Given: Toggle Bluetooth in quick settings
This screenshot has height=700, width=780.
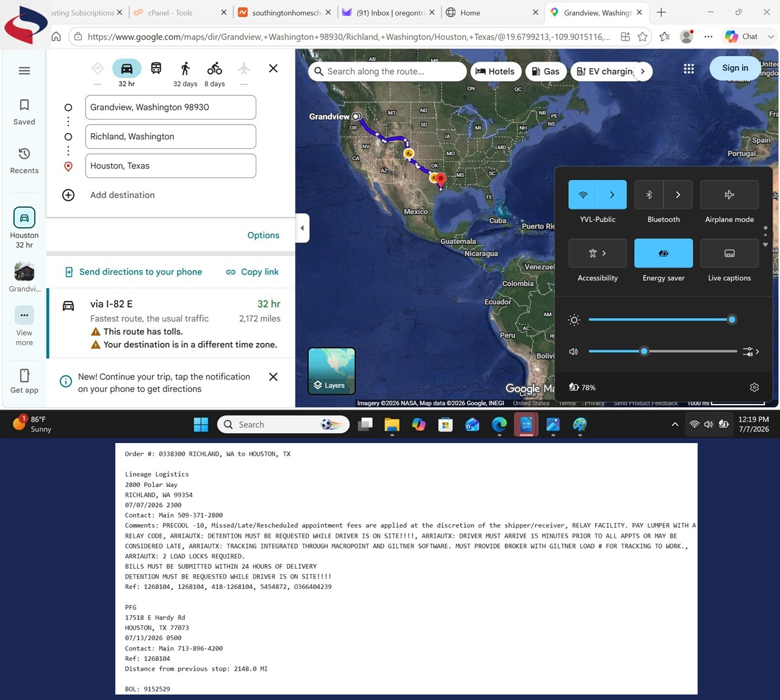Looking at the screenshot, I should 649,195.
